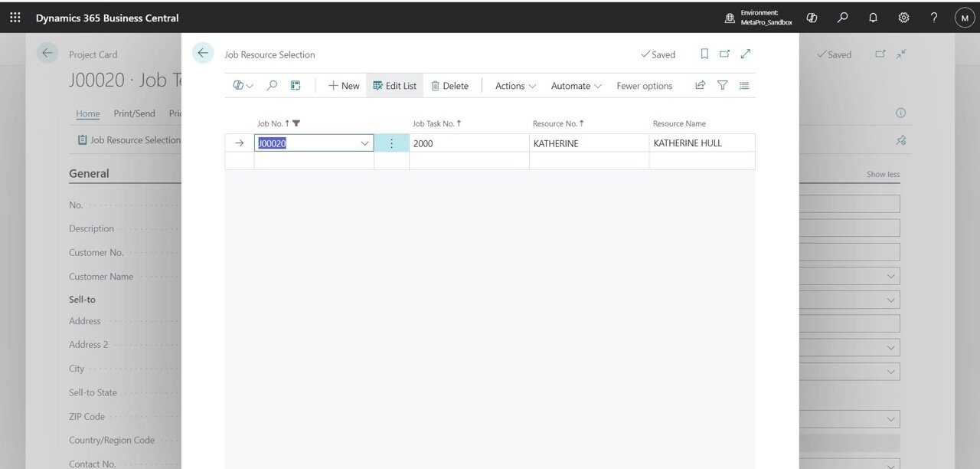The height and width of the screenshot is (469, 980).
Task: Toggle the list layout view icon
Action: (744, 86)
